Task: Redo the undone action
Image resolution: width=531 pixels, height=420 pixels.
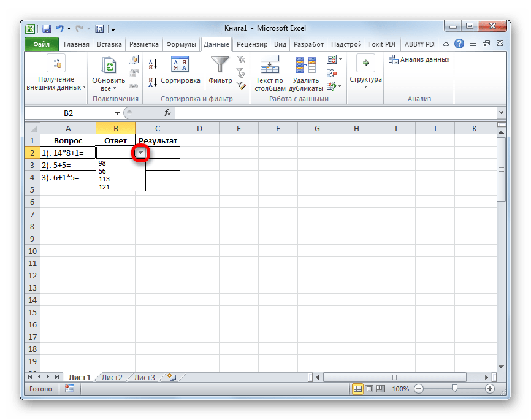Action: (x=79, y=29)
